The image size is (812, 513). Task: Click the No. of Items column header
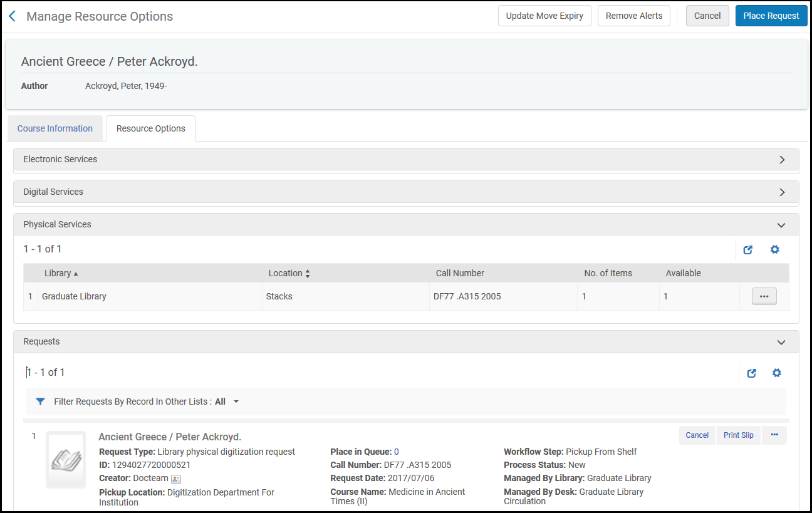point(608,273)
